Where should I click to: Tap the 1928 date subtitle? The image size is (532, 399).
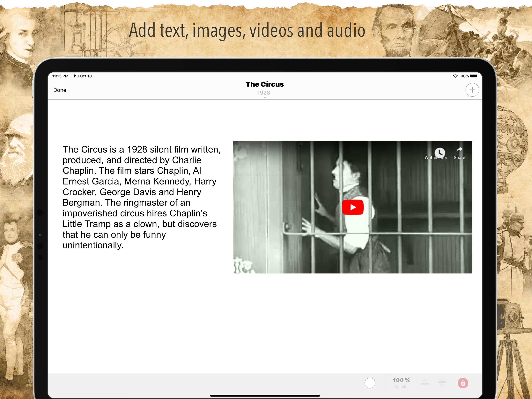(264, 93)
